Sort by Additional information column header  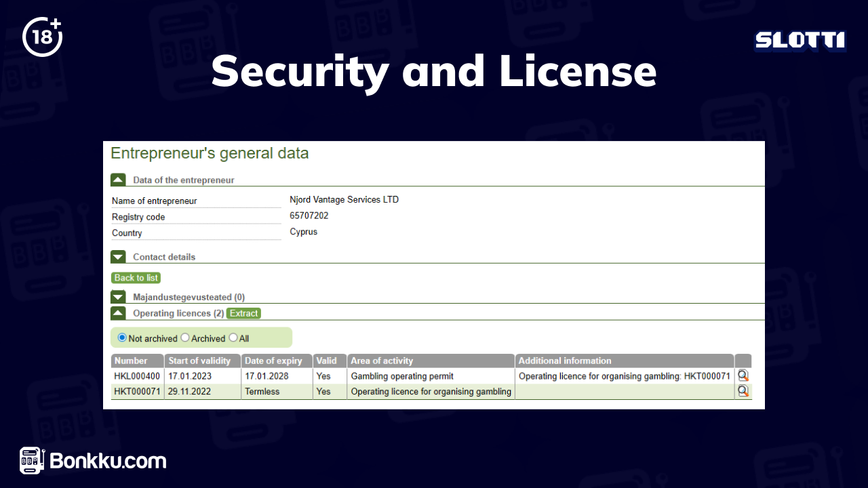(625, 361)
